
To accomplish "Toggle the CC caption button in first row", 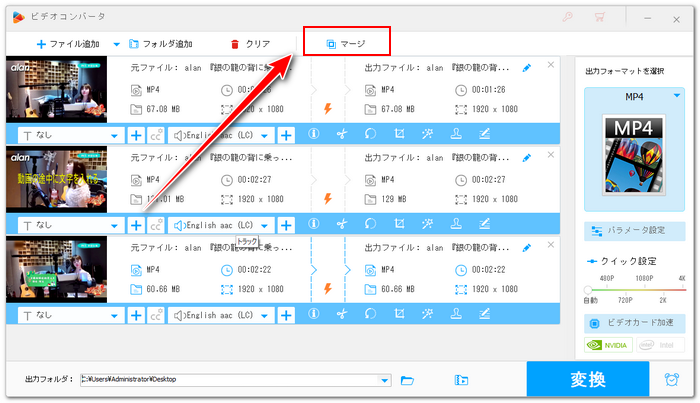I will [x=156, y=135].
